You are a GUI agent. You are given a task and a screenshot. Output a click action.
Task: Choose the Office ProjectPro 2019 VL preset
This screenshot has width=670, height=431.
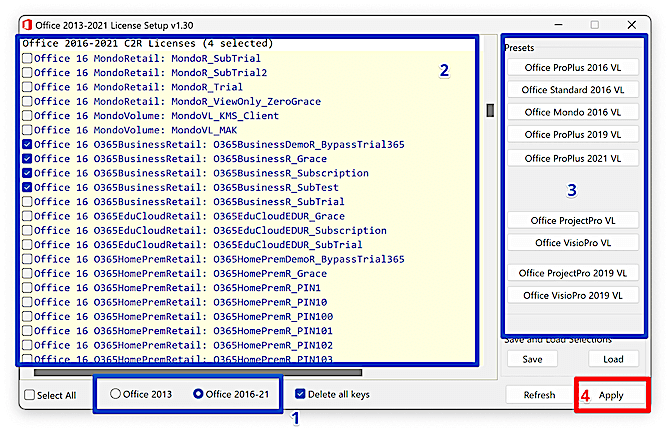tap(573, 273)
